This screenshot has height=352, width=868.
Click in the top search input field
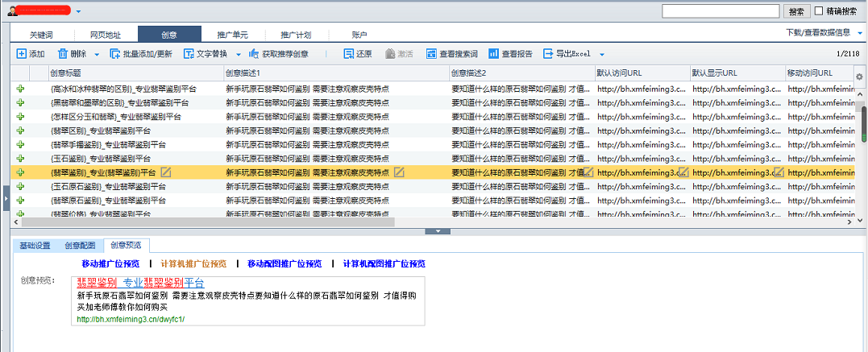click(720, 11)
